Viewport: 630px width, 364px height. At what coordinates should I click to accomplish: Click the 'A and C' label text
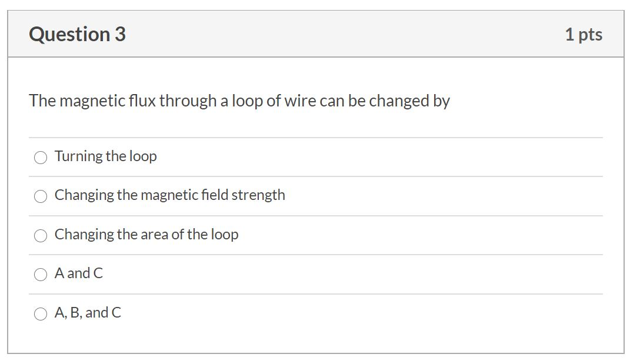(79, 273)
